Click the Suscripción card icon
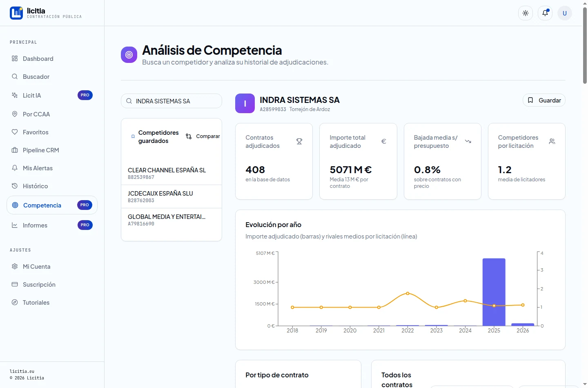 (15, 284)
